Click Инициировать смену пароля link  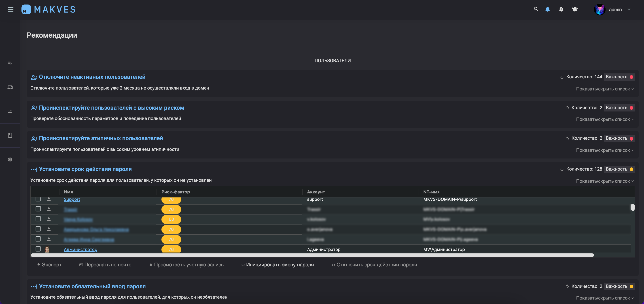click(x=280, y=265)
